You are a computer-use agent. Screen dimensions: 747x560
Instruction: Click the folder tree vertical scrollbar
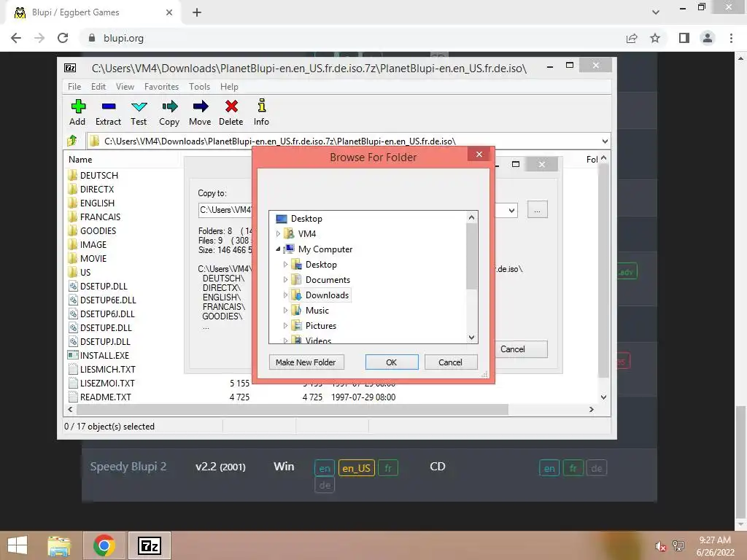point(471,256)
